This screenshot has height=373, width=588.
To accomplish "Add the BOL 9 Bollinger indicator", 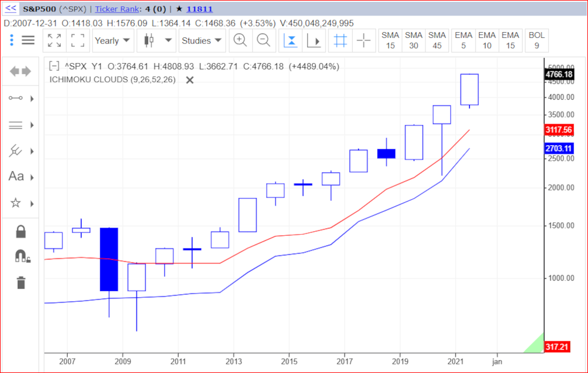I will (537, 41).
